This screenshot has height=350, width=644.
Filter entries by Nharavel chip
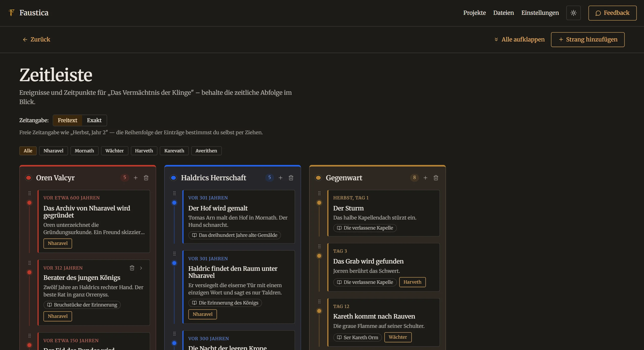click(x=53, y=151)
